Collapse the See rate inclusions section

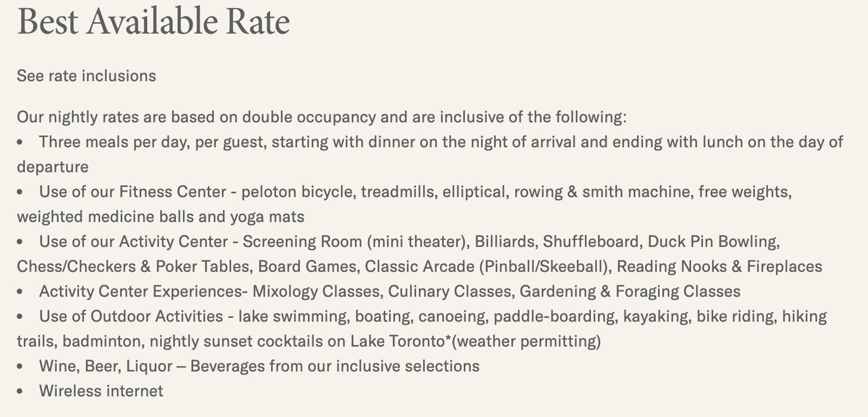point(86,75)
